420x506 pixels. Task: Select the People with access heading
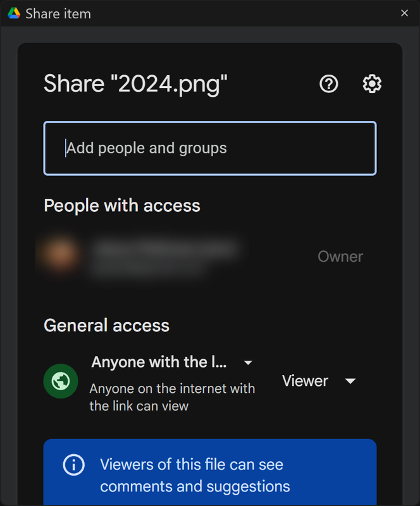pos(122,206)
